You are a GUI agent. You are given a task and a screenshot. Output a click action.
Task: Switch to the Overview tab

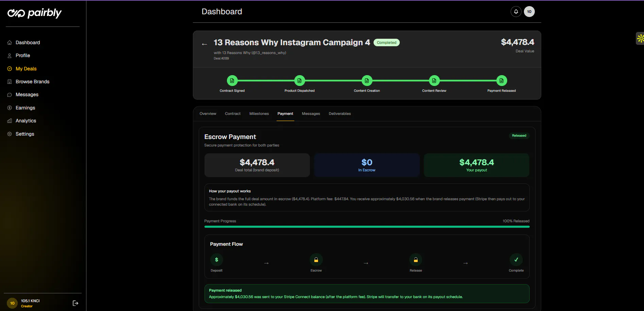pos(208,114)
